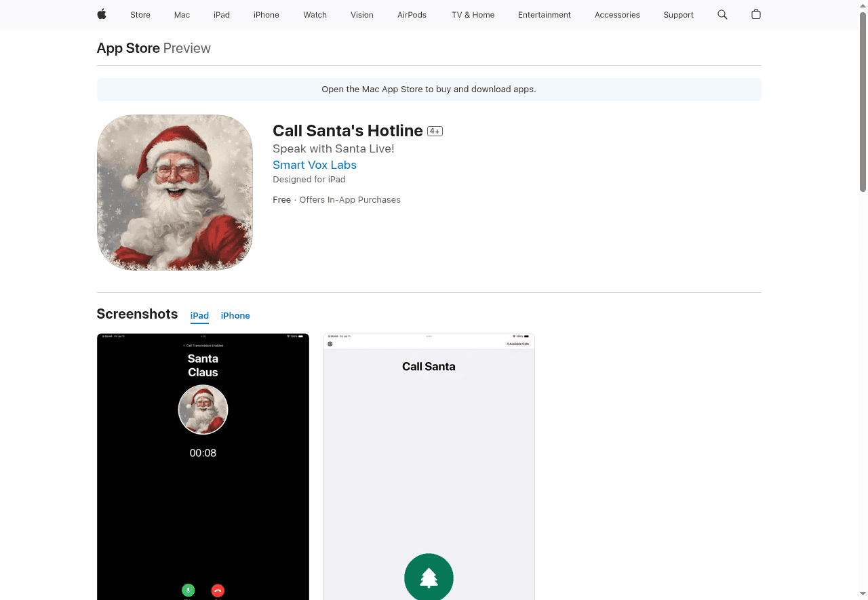Image resolution: width=868 pixels, height=600 pixels.
Task: Click the Santa app icon thumbnail
Action: (x=174, y=192)
